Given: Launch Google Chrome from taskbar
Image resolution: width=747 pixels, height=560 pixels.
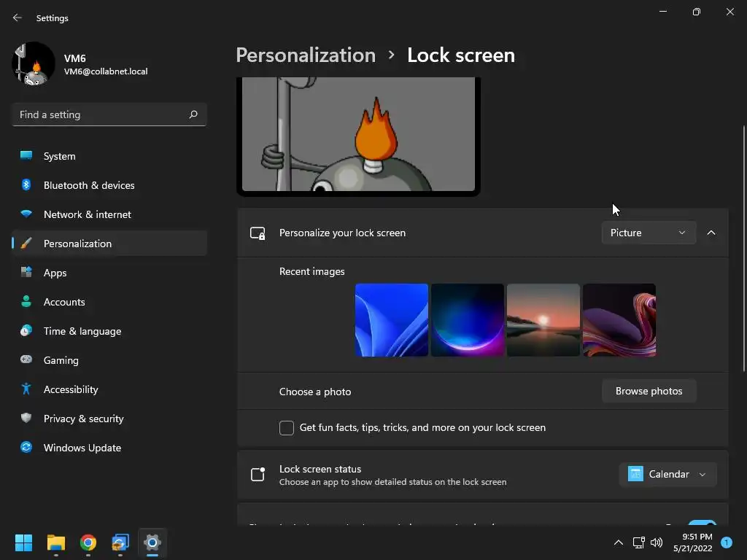Looking at the screenshot, I should click(x=88, y=542).
